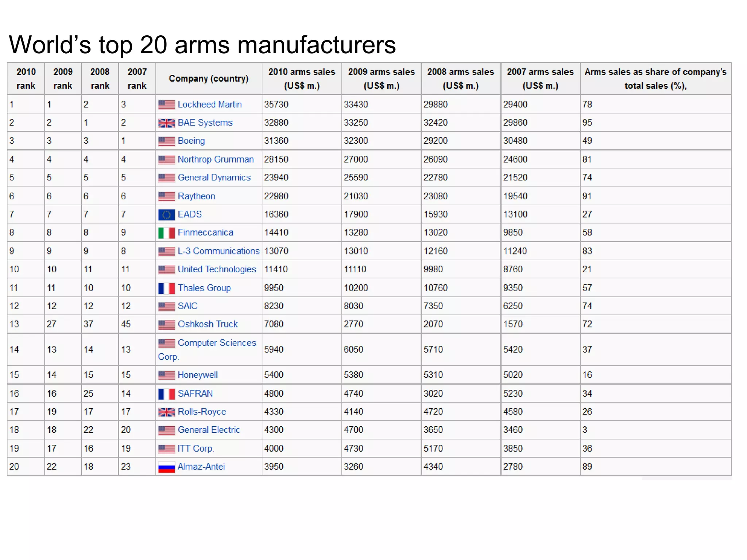
Task: Click the US flag beside Boeing
Action: pos(166,141)
